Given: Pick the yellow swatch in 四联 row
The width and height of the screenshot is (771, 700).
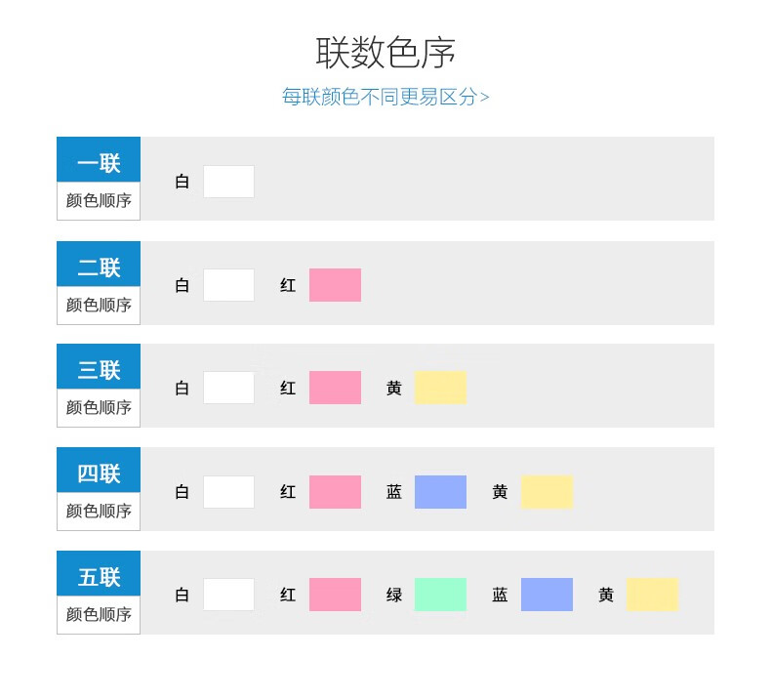Looking at the screenshot, I should (x=547, y=492).
